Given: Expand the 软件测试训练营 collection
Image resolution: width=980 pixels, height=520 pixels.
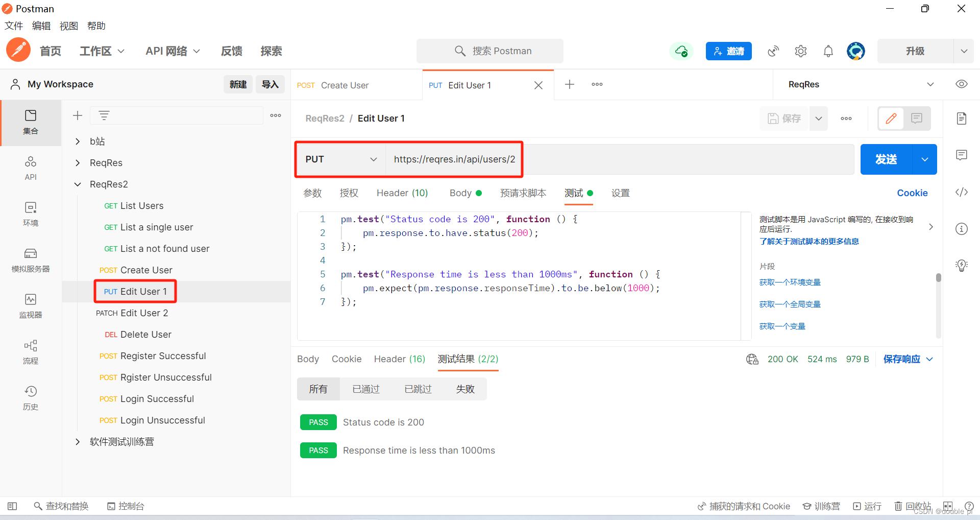Looking at the screenshot, I should (x=78, y=442).
